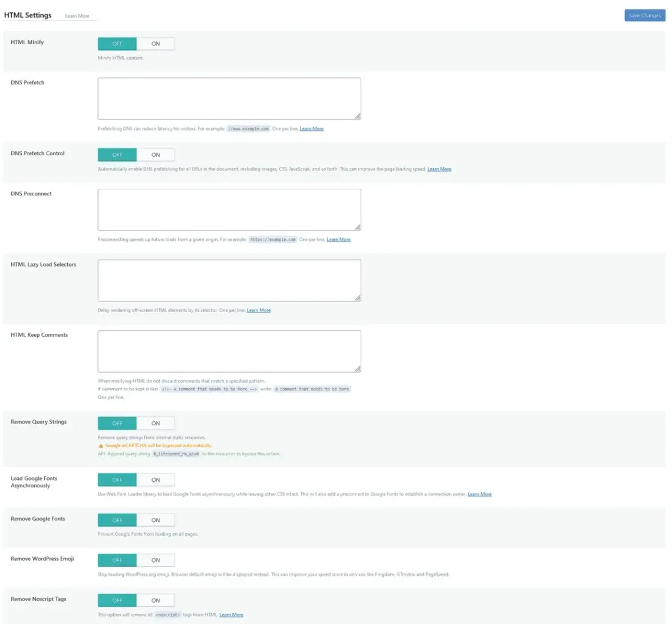The height and width of the screenshot is (624, 672).
Task: Open Learn More for HTML Lazy Load Selectors
Action: [258, 310]
